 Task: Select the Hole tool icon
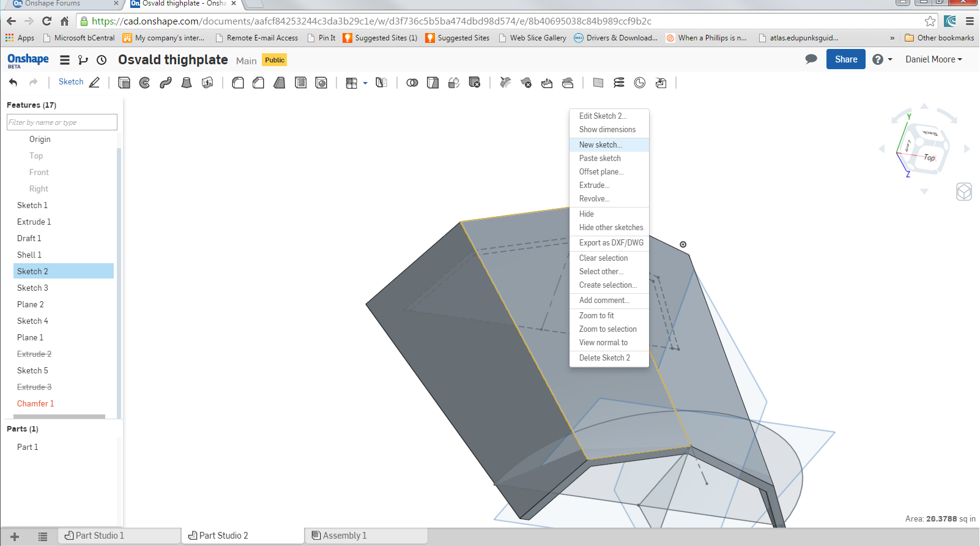click(321, 83)
